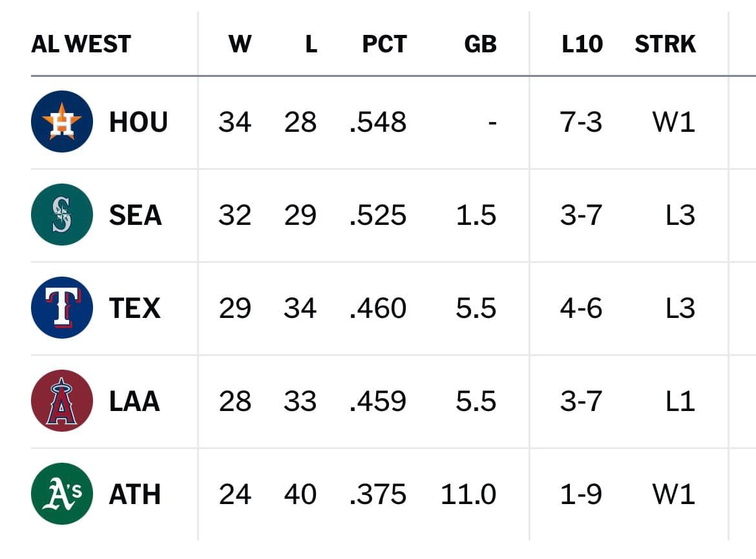Click the Los Angeles Angels logo

[x=62, y=401]
